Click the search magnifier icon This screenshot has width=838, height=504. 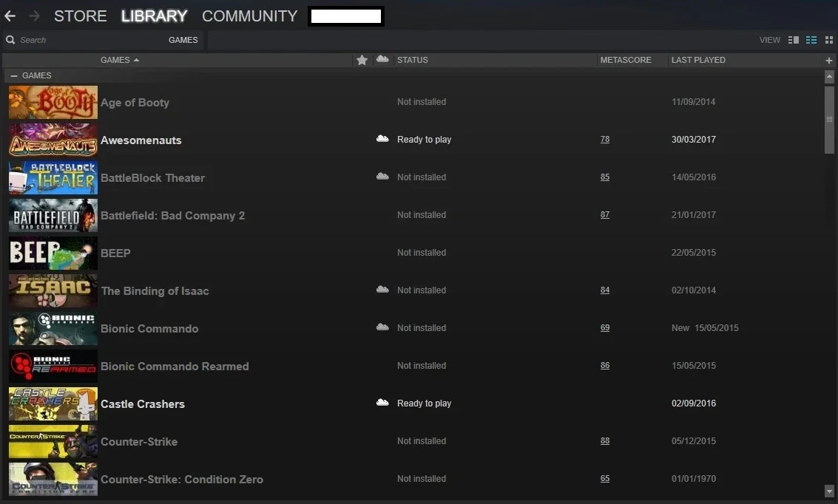pyautogui.click(x=10, y=40)
